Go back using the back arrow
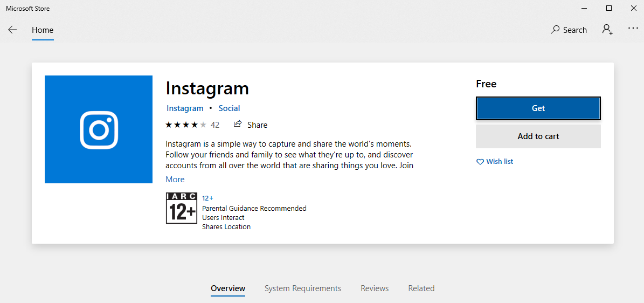The image size is (644, 303). pos(12,30)
